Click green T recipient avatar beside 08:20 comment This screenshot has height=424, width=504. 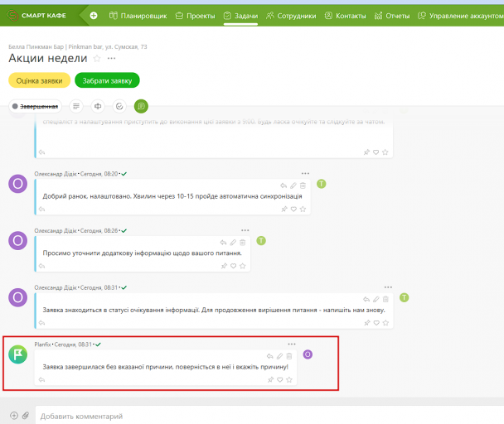point(322,184)
